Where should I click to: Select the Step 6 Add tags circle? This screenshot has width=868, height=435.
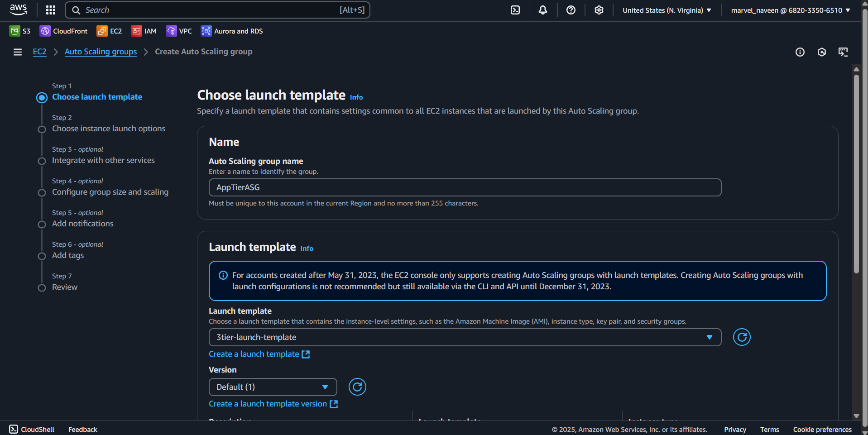pos(42,256)
